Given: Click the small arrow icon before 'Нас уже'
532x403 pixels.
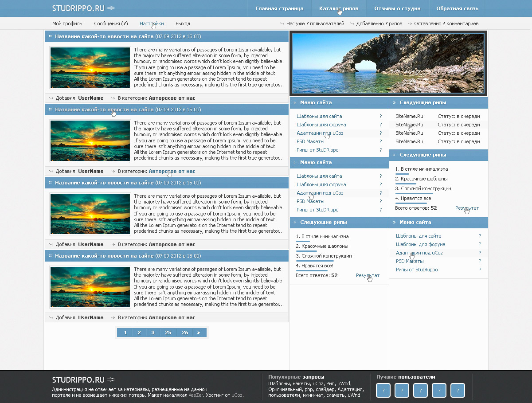Looking at the screenshot, I should tap(282, 24).
